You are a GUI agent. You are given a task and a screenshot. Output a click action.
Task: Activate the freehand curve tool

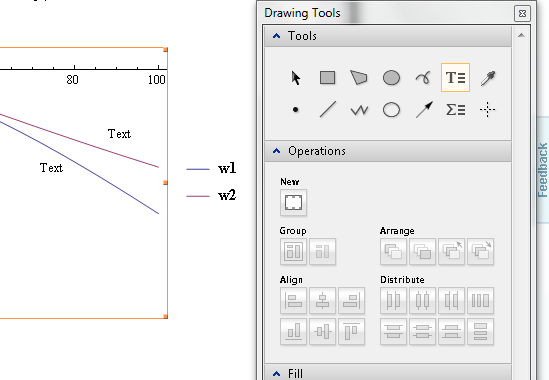click(423, 78)
